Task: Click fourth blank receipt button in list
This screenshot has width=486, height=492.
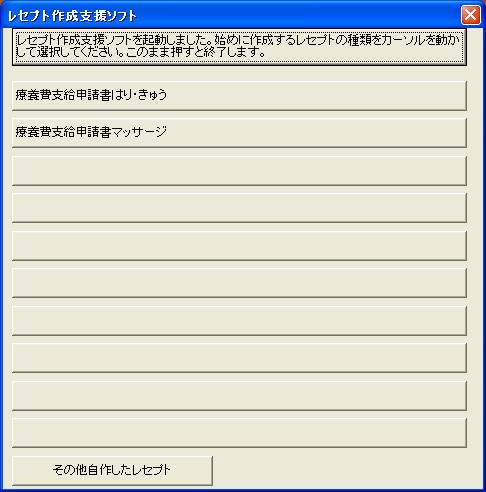Action: click(x=239, y=283)
